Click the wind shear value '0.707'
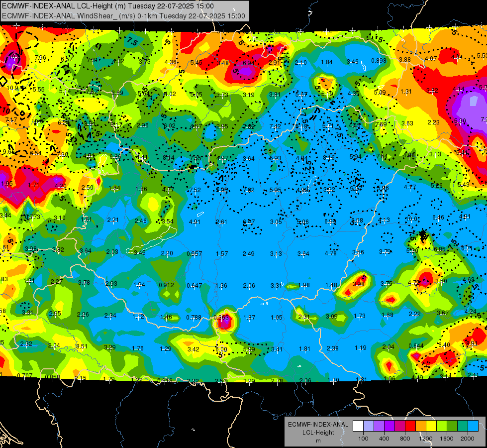The image size is (487, 448). (x=24, y=375)
